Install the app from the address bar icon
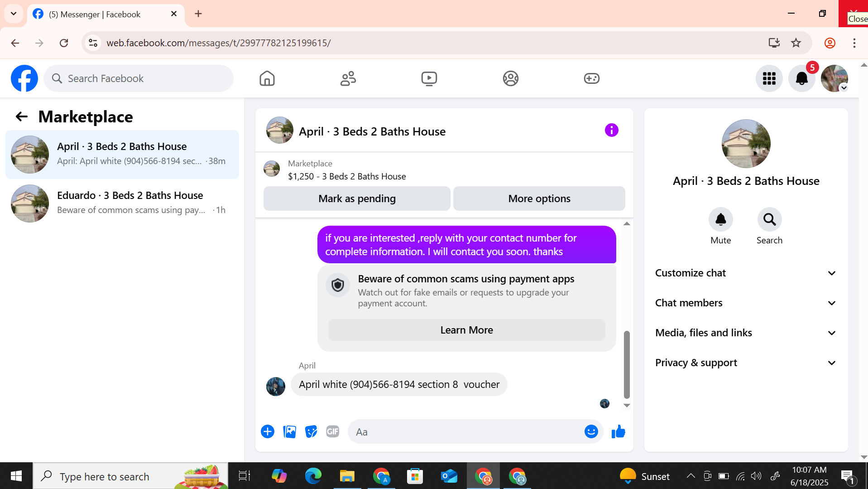The height and width of the screenshot is (489, 868). [x=774, y=43]
